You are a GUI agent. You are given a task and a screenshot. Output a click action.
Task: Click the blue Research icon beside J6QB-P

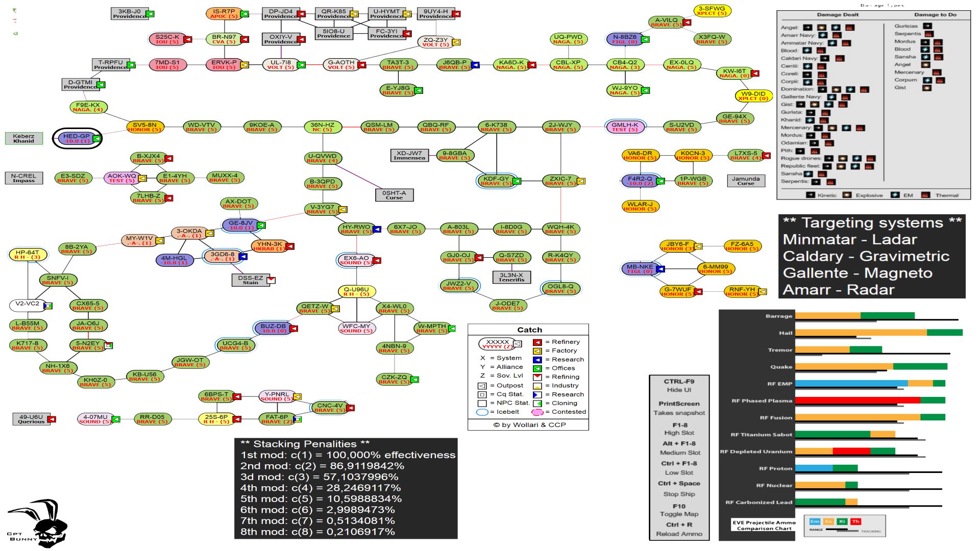[x=475, y=65]
